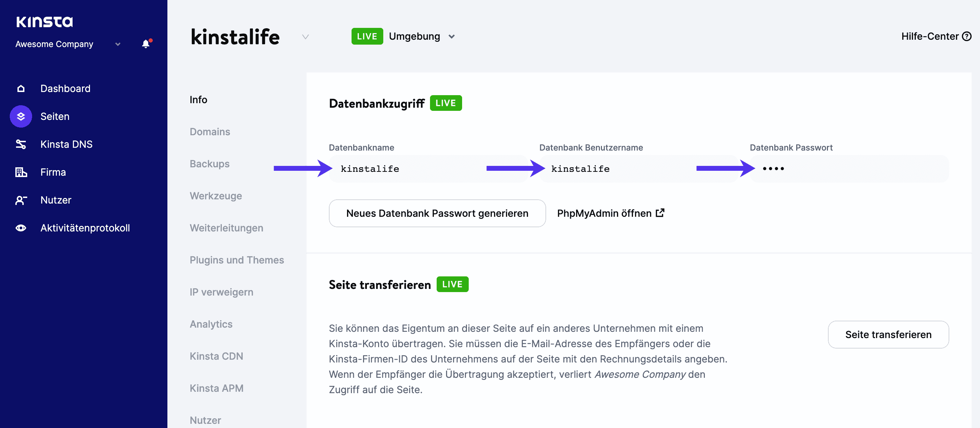
Task: Expand the Awesome Company selector
Action: coord(117,44)
